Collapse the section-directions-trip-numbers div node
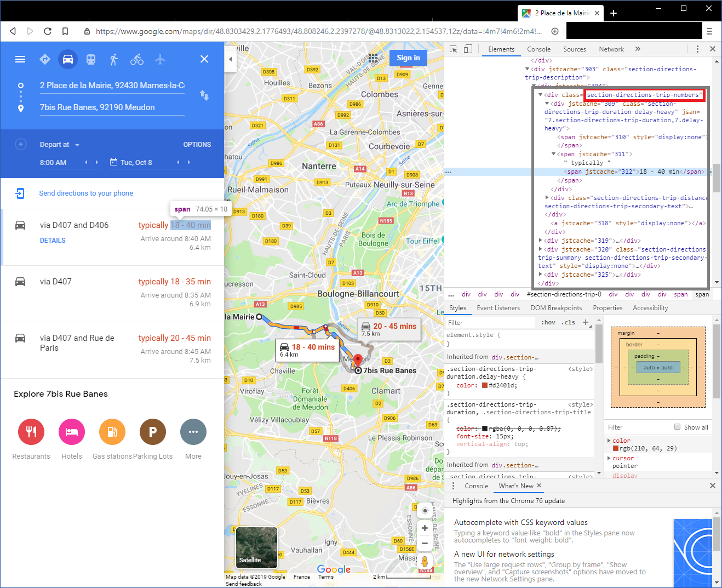 (x=540, y=94)
